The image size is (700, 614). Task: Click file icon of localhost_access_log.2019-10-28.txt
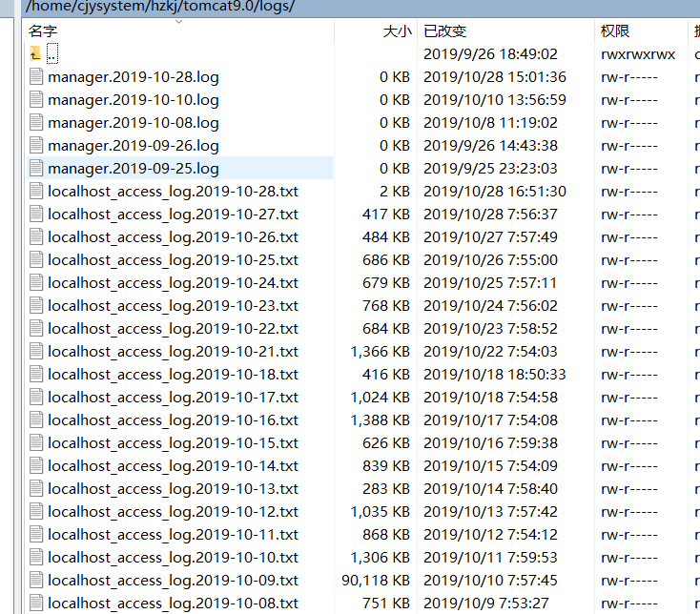36,192
